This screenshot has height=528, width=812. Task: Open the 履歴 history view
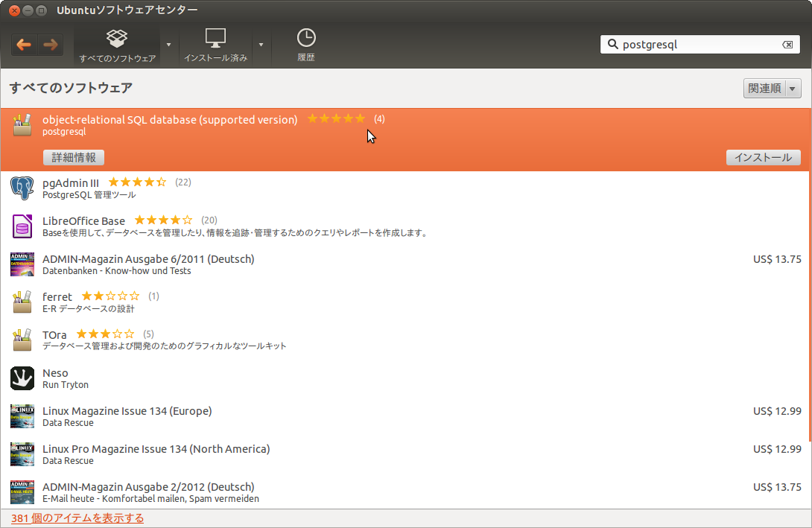[x=306, y=45]
